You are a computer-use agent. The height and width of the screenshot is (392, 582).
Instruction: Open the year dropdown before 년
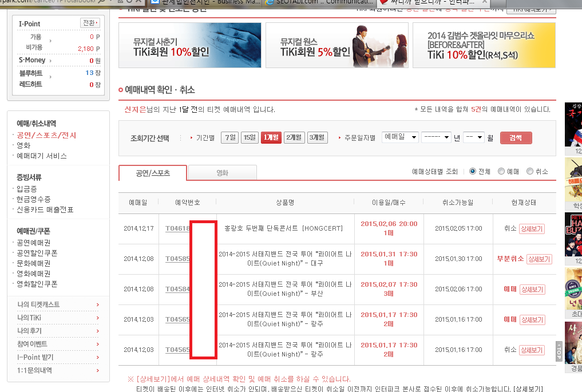[435, 137]
